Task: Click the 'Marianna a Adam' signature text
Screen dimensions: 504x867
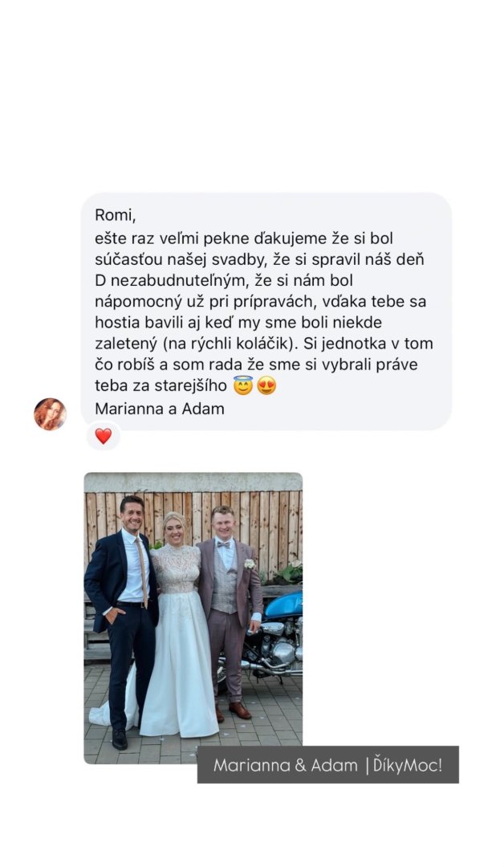Action: (x=160, y=409)
